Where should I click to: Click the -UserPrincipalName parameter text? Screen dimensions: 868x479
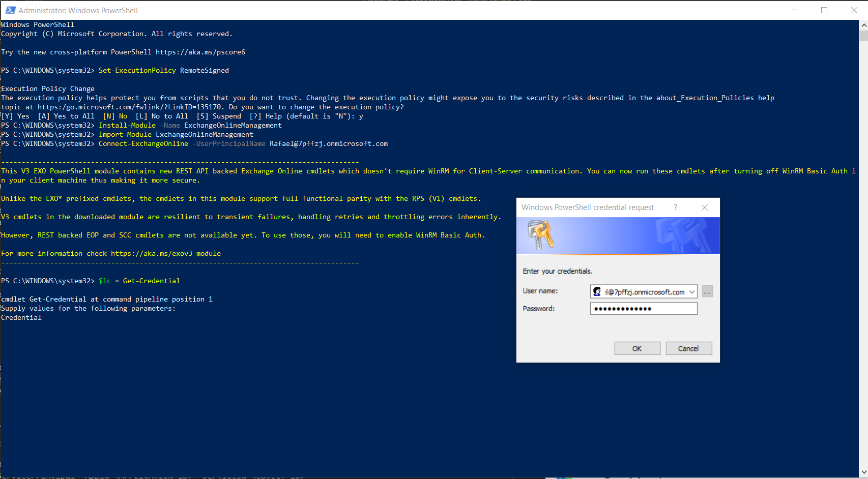(229, 143)
